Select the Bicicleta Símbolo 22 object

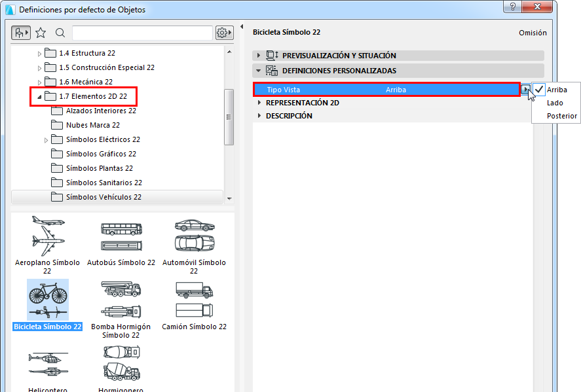pos(47,305)
